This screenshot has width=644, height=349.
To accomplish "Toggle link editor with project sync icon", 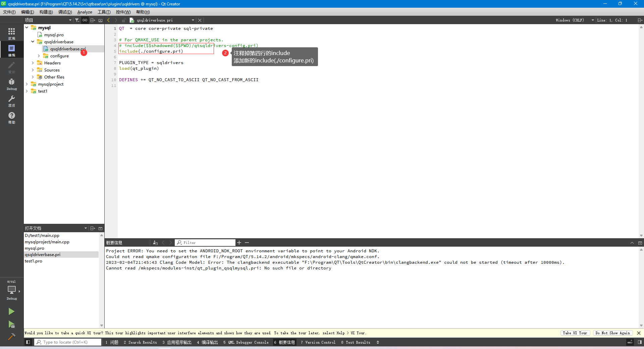I will click(x=85, y=20).
